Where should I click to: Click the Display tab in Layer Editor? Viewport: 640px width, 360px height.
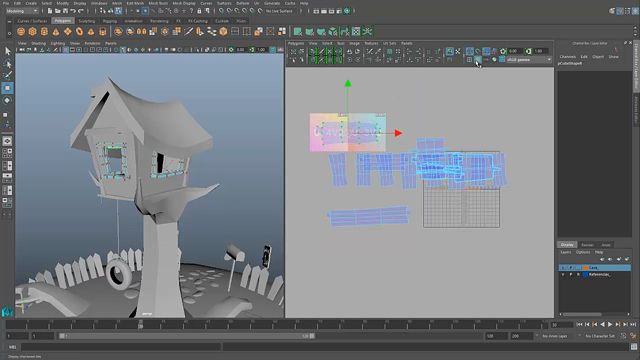(x=567, y=244)
